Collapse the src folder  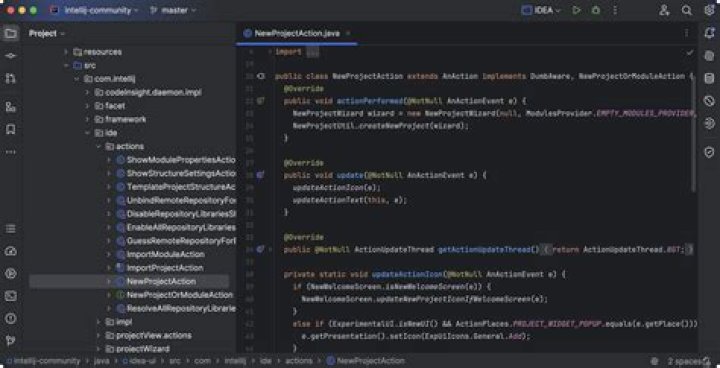(66, 66)
